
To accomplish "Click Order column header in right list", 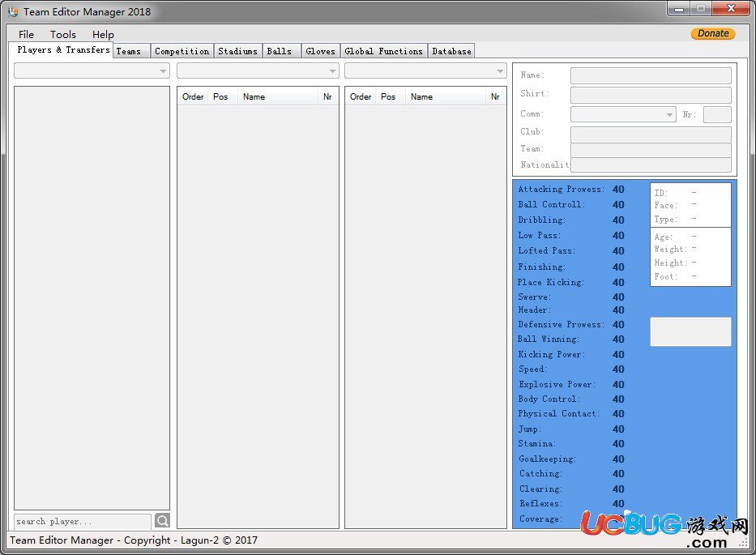I will [x=360, y=96].
